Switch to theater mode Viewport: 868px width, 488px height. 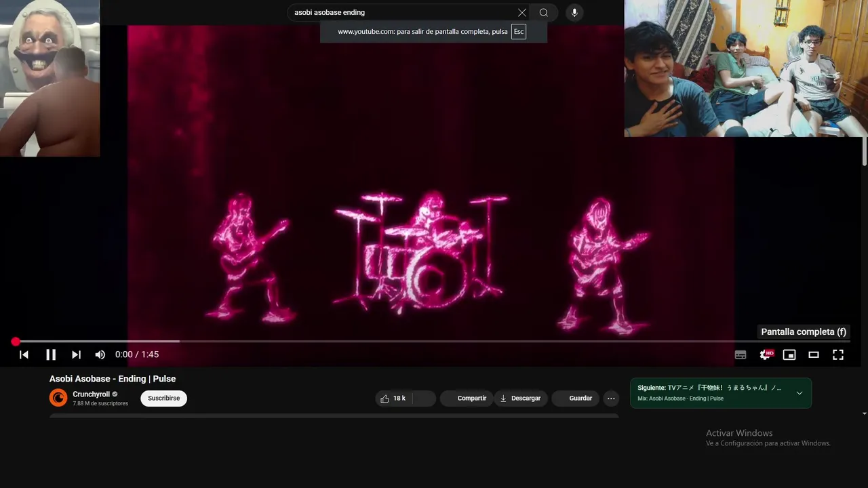coord(814,354)
